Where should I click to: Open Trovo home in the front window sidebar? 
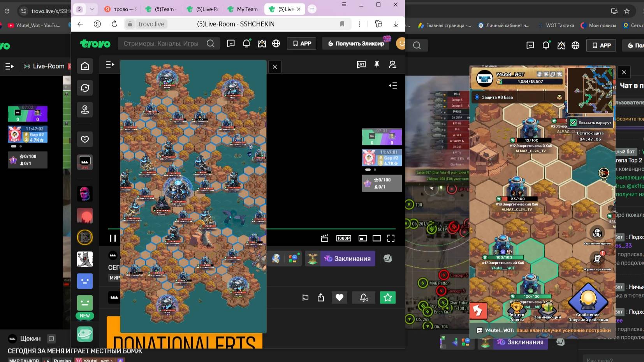[85, 66]
